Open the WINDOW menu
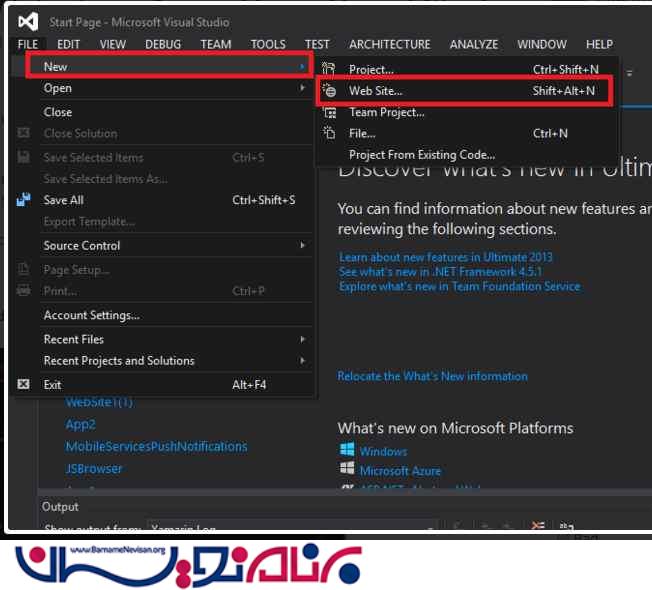 point(542,44)
